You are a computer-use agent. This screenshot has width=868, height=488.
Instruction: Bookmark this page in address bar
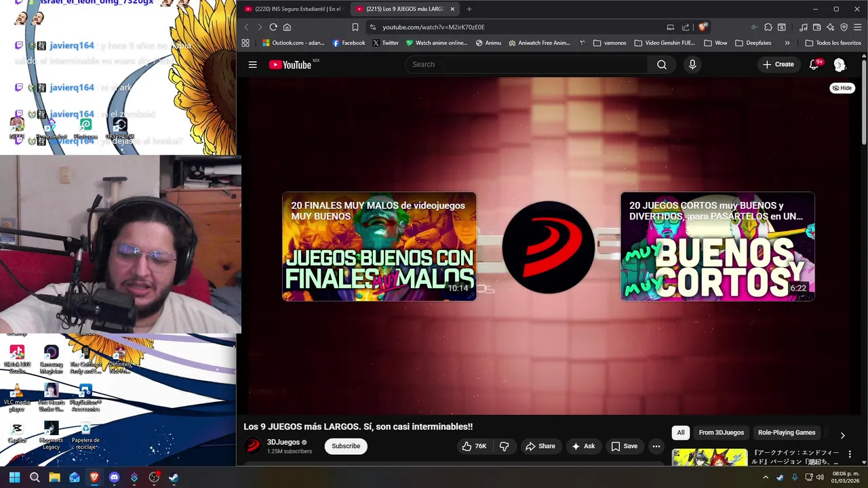tap(355, 27)
